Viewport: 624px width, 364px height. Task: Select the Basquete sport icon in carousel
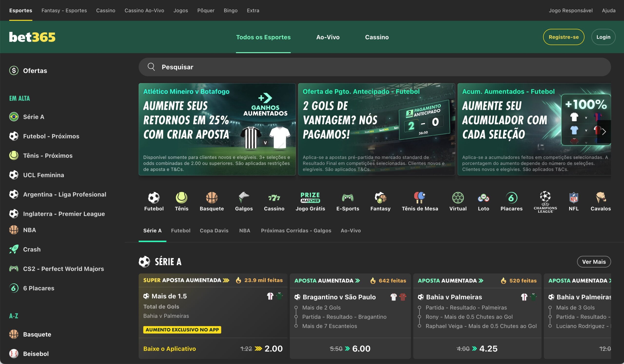[x=212, y=197]
